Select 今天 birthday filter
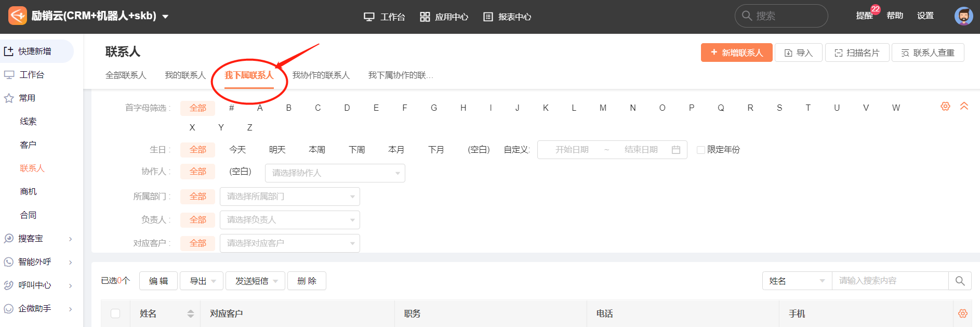The height and width of the screenshot is (327, 980). (237, 150)
